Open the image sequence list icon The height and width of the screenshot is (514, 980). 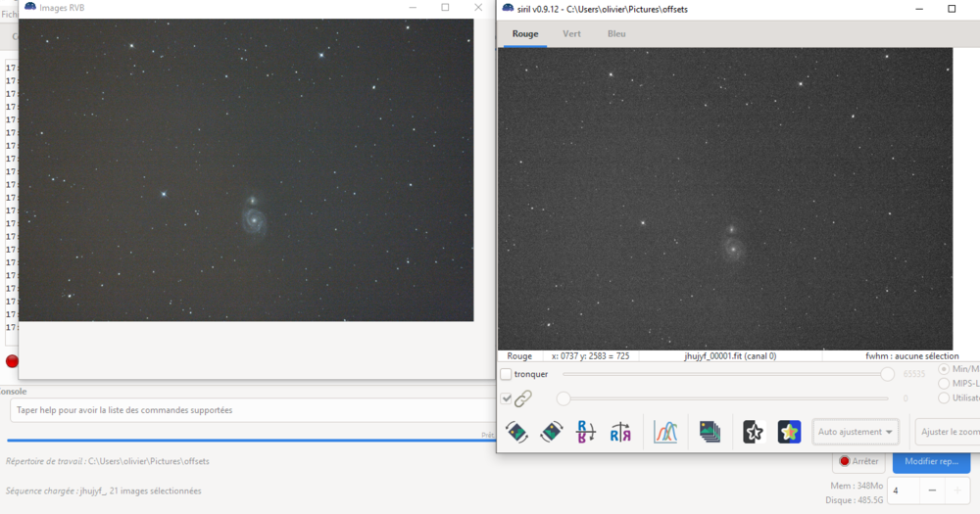[x=710, y=432]
